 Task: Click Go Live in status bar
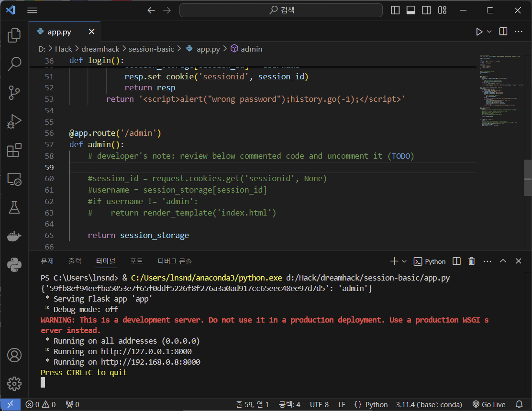pos(489,404)
